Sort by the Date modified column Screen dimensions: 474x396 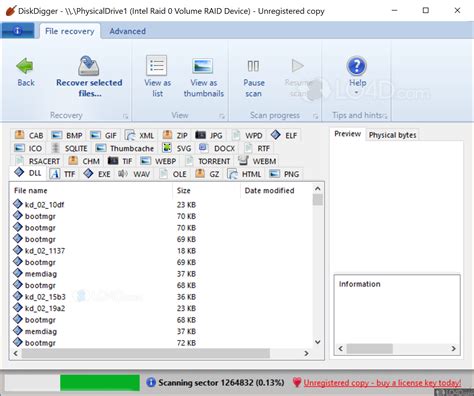coord(276,191)
